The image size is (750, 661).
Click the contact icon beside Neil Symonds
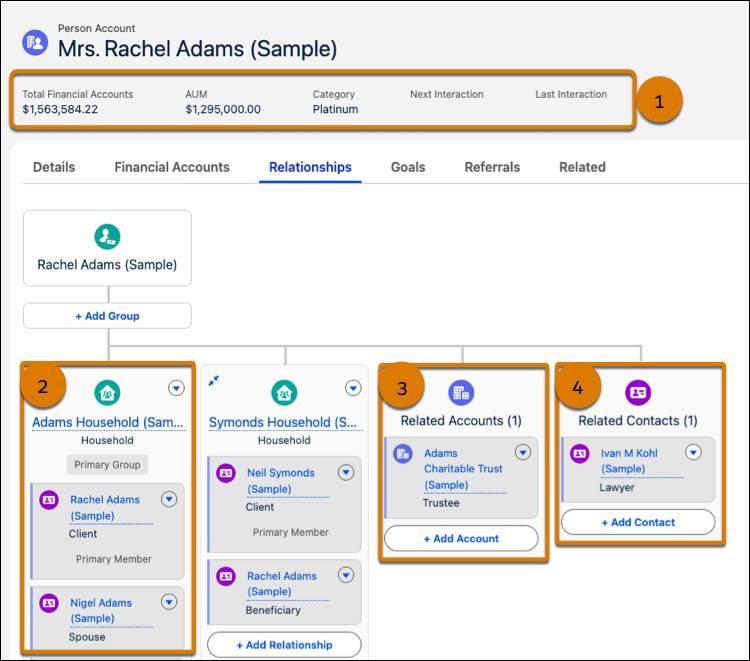[226, 473]
